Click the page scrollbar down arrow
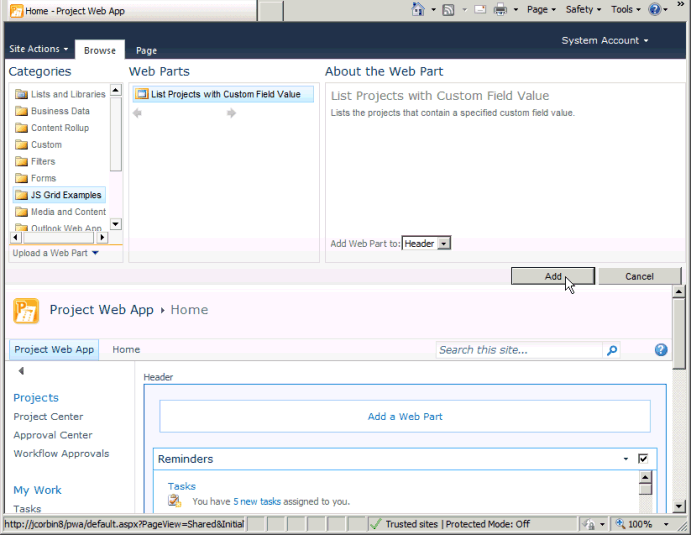The image size is (691, 535). 679,507
